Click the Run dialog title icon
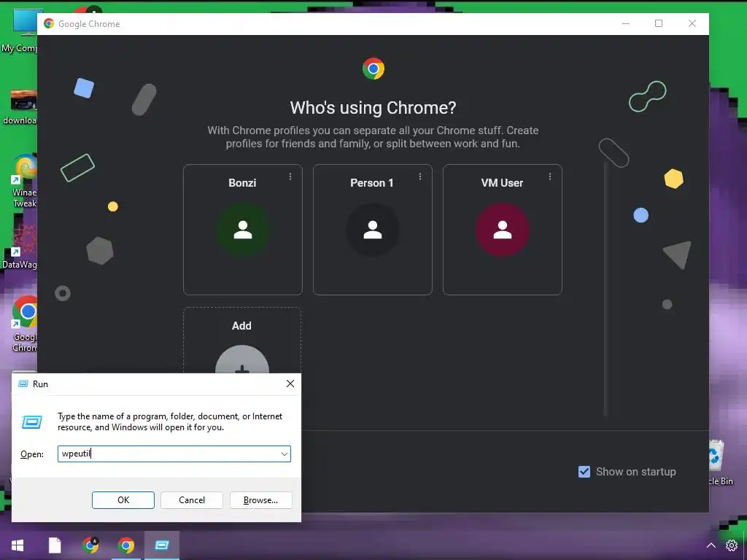Image resolution: width=747 pixels, height=560 pixels. click(23, 384)
